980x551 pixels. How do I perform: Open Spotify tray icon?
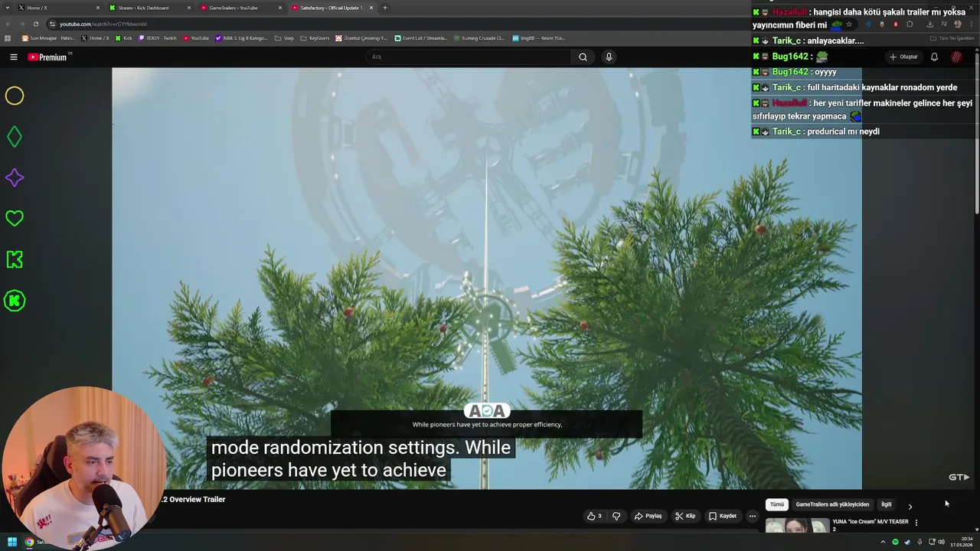pyautogui.click(x=895, y=542)
